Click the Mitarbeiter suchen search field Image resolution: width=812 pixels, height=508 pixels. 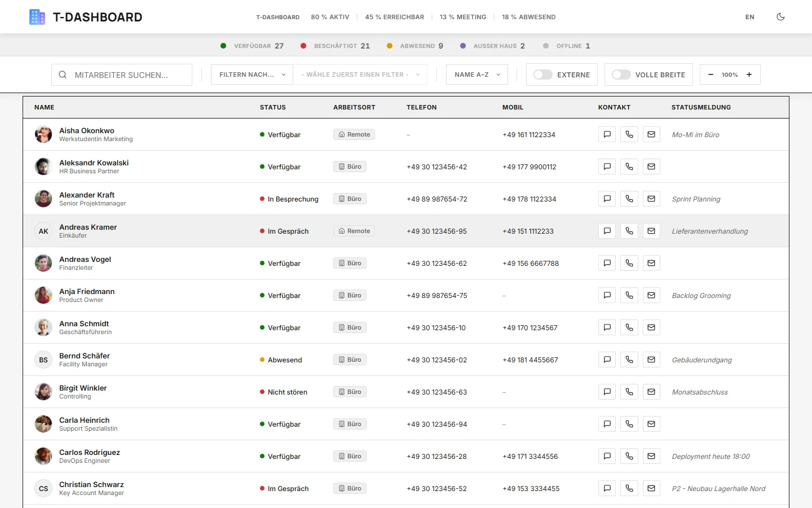coord(122,75)
